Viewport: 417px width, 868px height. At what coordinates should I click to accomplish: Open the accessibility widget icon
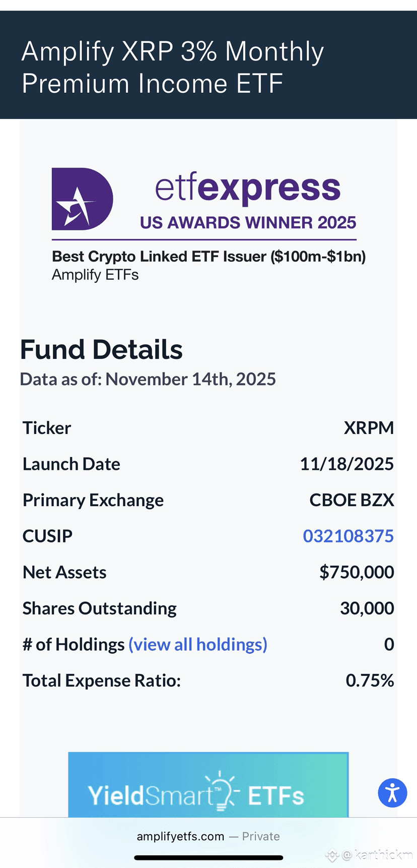coord(392,793)
